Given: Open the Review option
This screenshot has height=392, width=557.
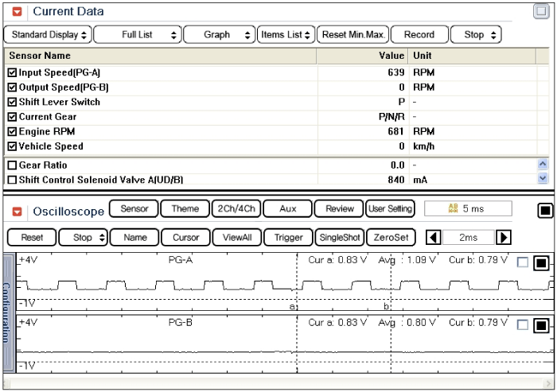Looking at the screenshot, I should point(339,209).
